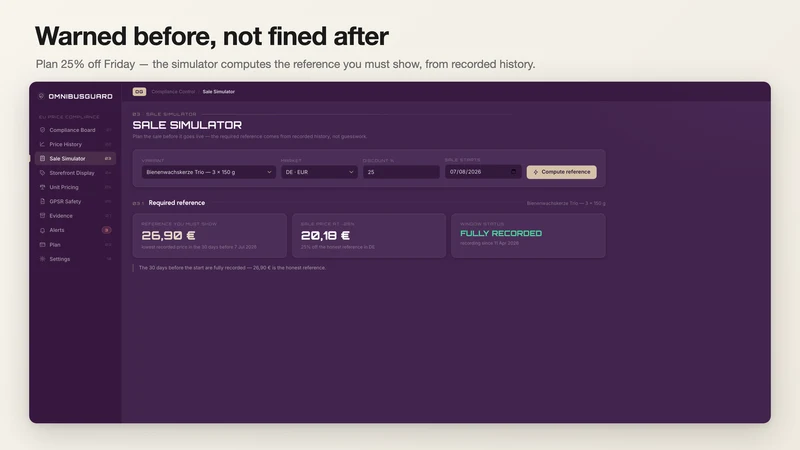Open Price History via its chart icon
Screen dimensions: 800x450
pyautogui.click(x=42, y=144)
